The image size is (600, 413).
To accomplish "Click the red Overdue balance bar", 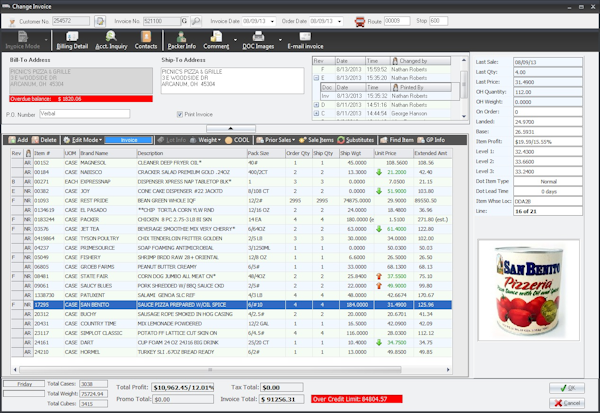I will tap(81, 99).
